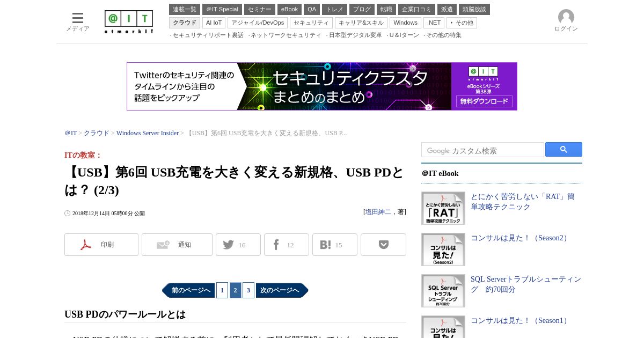Click the クラウド breadcrumb link
The width and height of the screenshot is (644, 338).
[x=97, y=133]
